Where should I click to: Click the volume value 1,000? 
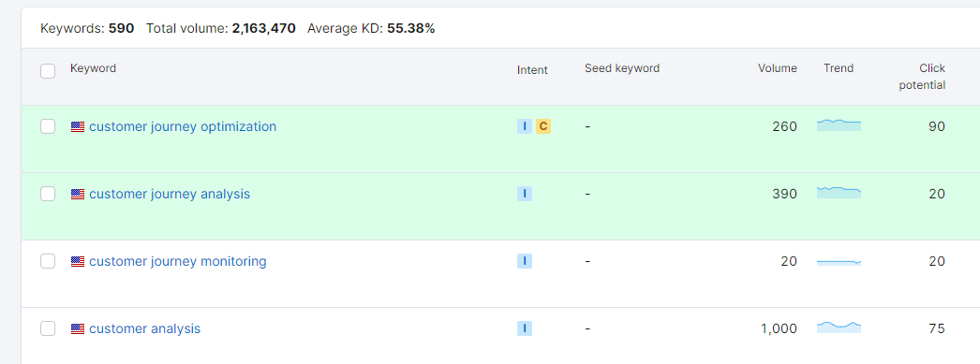779,328
